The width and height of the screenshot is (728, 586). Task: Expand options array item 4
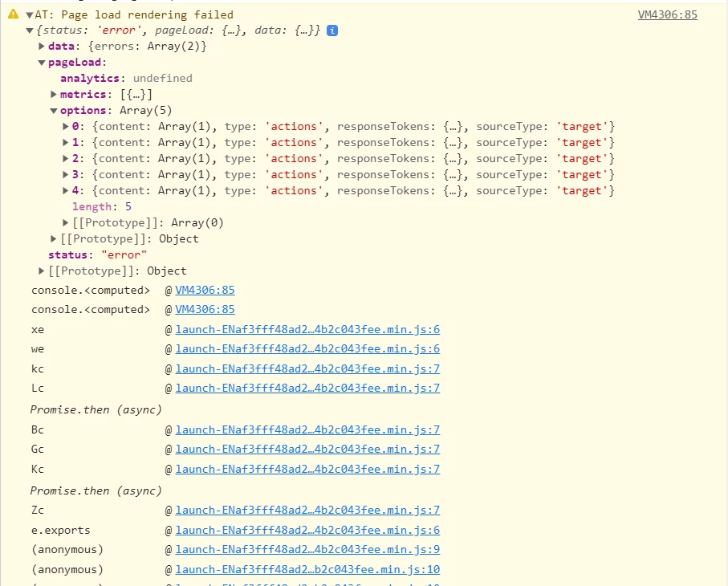pos(66,190)
